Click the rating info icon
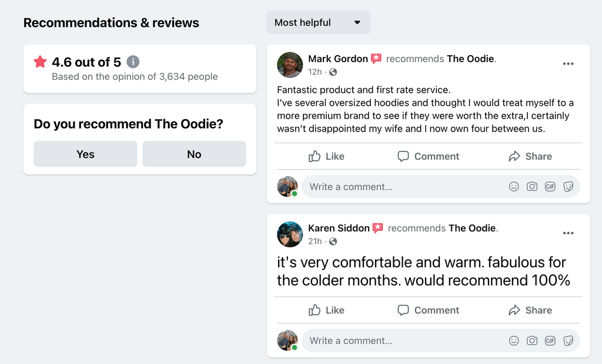Screen dimensions: 602x364 (133, 62)
